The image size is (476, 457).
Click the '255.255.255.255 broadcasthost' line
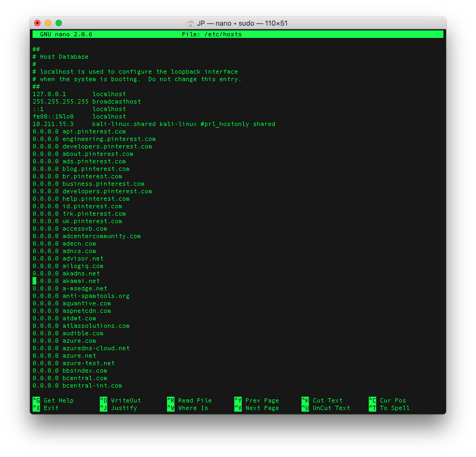coord(86,102)
